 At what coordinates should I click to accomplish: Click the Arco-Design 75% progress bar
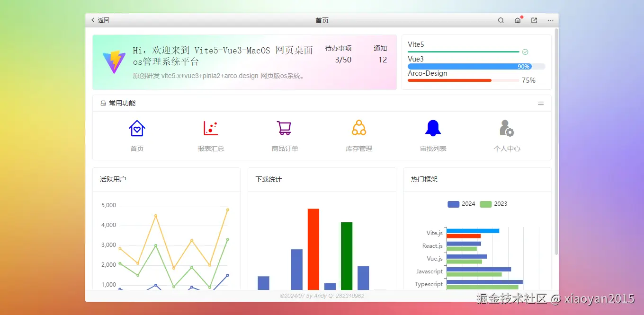pyautogui.click(x=464, y=80)
